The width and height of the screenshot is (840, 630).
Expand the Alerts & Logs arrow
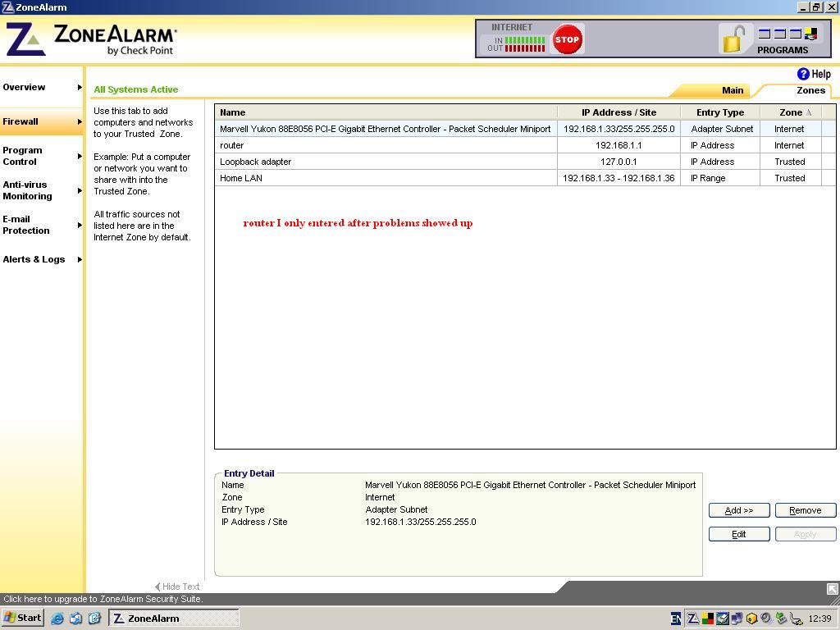80,259
